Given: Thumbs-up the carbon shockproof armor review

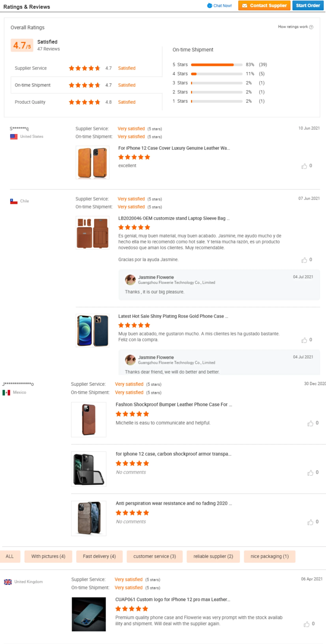Looking at the screenshot, I should pos(310,472).
